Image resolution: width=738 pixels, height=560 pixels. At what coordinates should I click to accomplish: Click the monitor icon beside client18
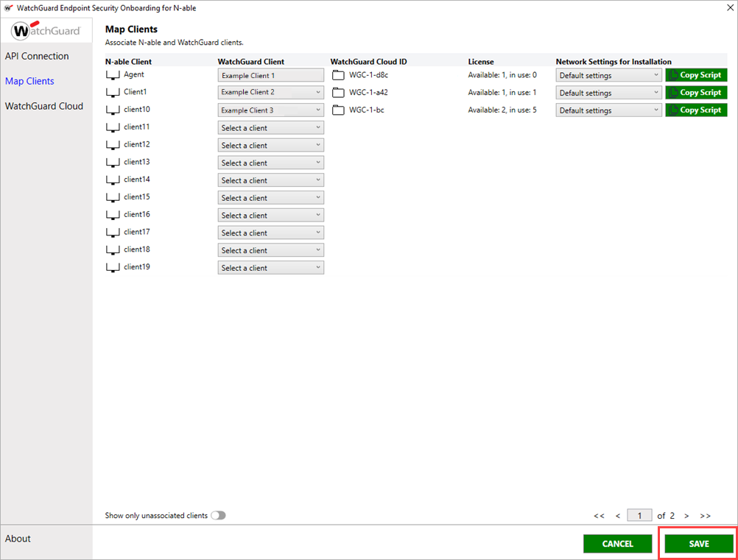click(113, 249)
